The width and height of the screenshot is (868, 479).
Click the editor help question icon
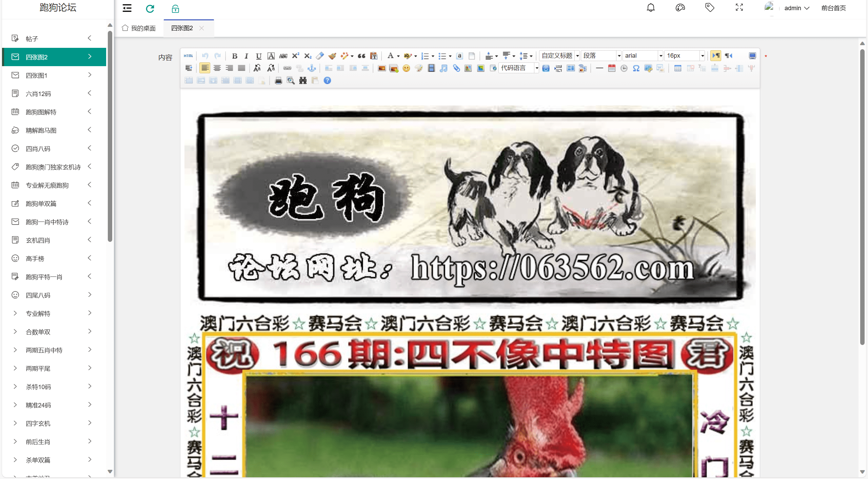327,80
